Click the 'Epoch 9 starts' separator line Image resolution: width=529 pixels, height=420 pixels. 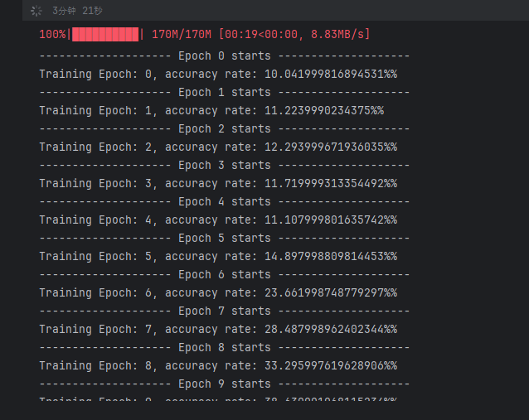(224, 384)
